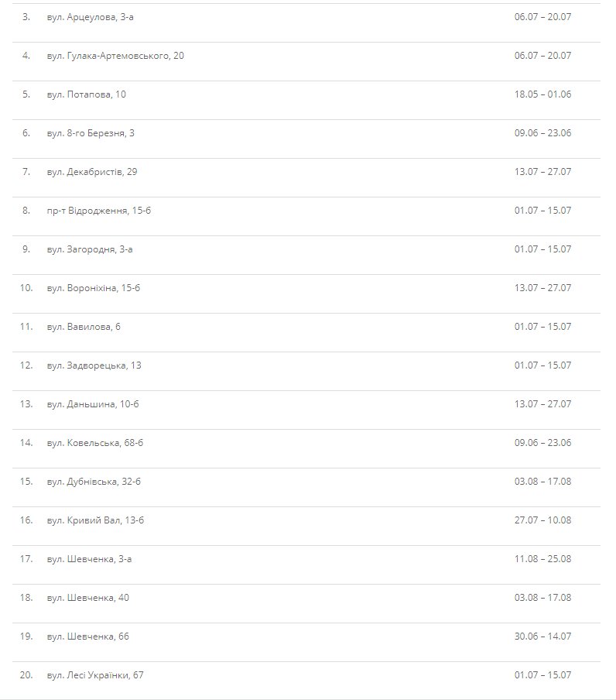Image resolution: width=616 pixels, height=700 pixels.
Task: Click address вул. 8-го Березня, 3
Action: 91,133
